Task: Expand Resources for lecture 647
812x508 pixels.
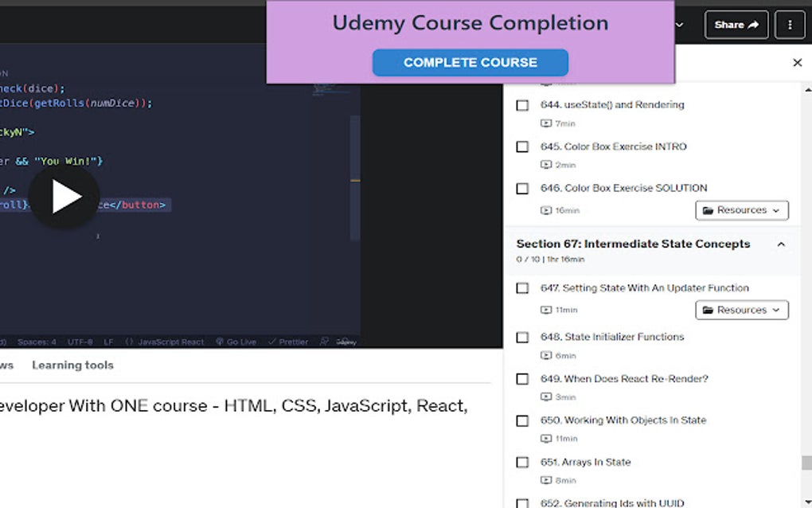Action: point(741,310)
